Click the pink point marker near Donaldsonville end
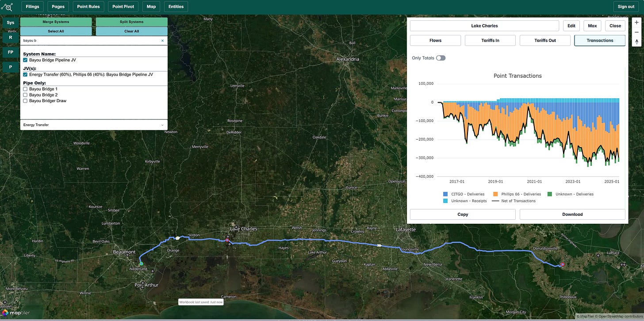Screen dimensions: 644x321 point(563,264)
